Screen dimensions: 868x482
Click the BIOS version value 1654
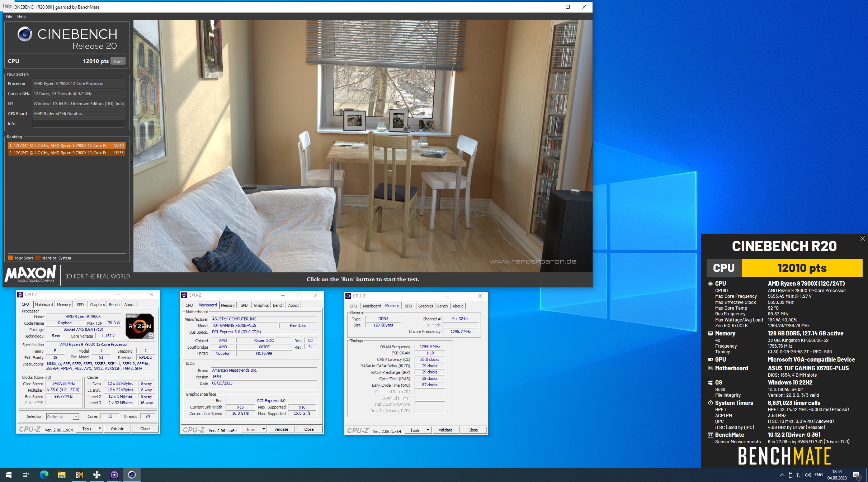coord(264,377)
